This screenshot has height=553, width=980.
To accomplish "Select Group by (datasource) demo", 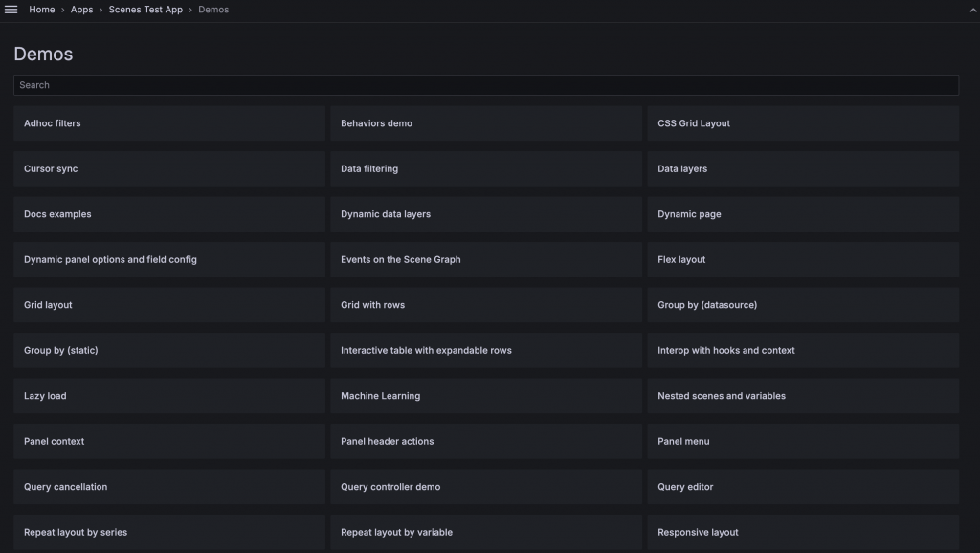I will [803, 305].
